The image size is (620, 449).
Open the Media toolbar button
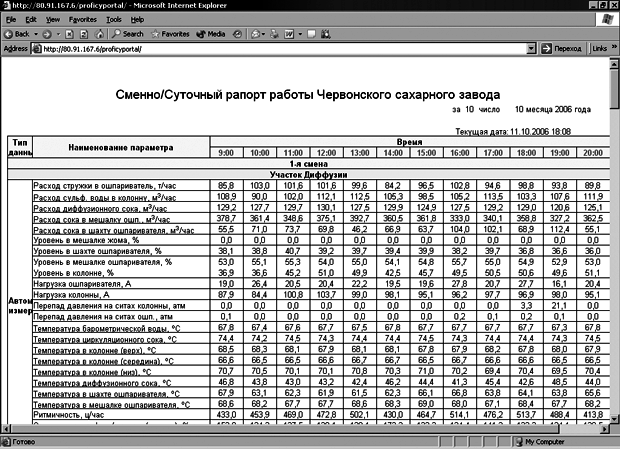tap(211, 34)
